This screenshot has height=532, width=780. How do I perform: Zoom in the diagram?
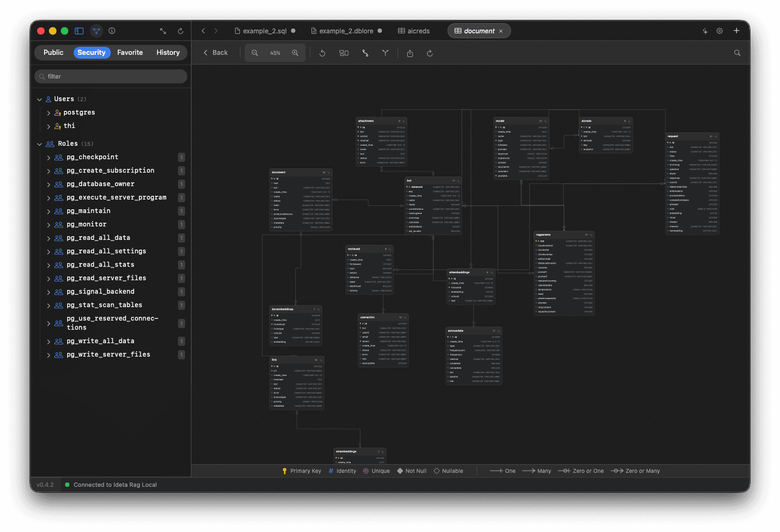click(x=295, y=53)
